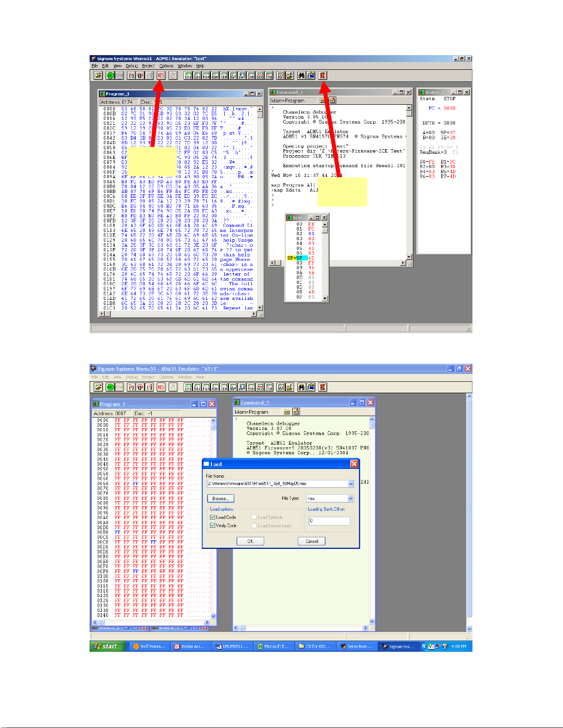
Task: Click the Mem=Program field in "6511" Command_1 window
Action: [257, 412]
